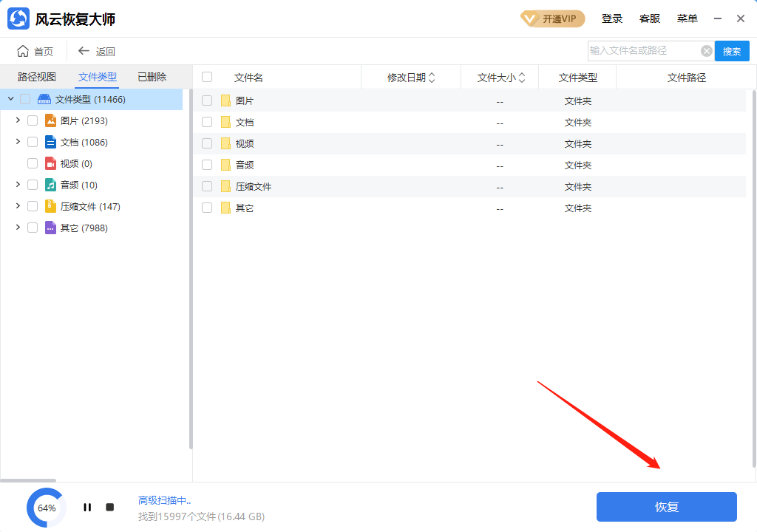Stop the scan with square button
Viewport: 757px width, 532px height.
point(109,508)
